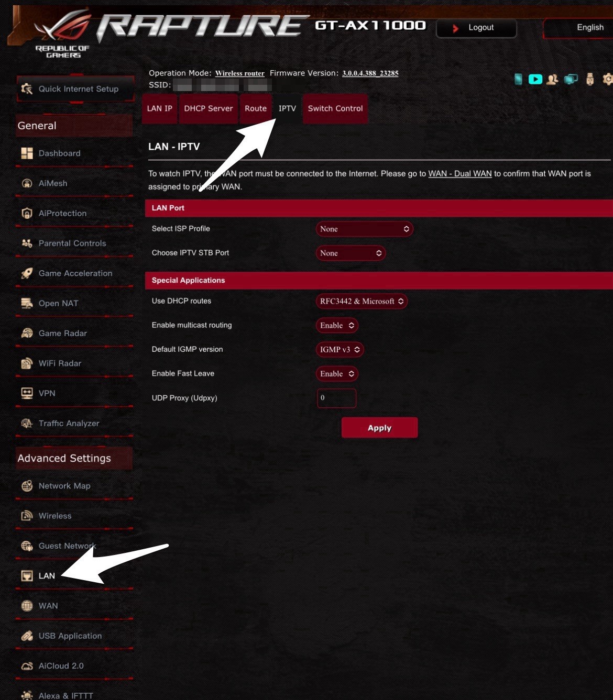
Task: Click the Guest Network icon
Action: coord(27,546)
